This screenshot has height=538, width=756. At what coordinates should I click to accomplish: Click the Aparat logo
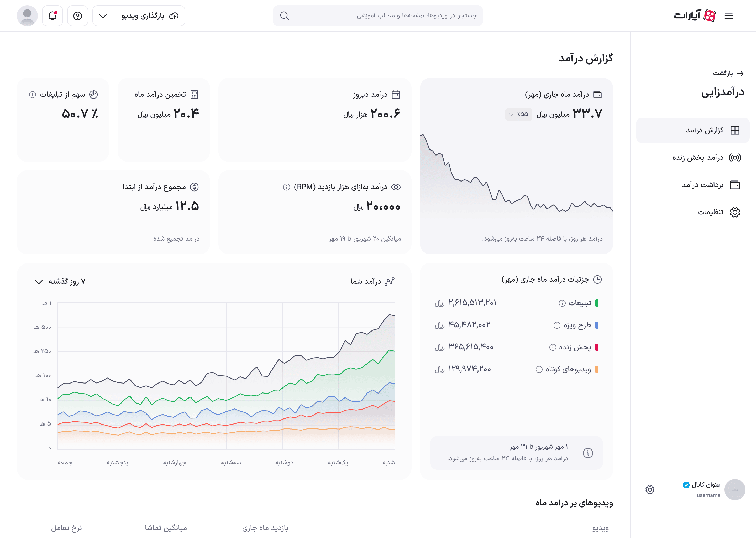click(695, 15)
